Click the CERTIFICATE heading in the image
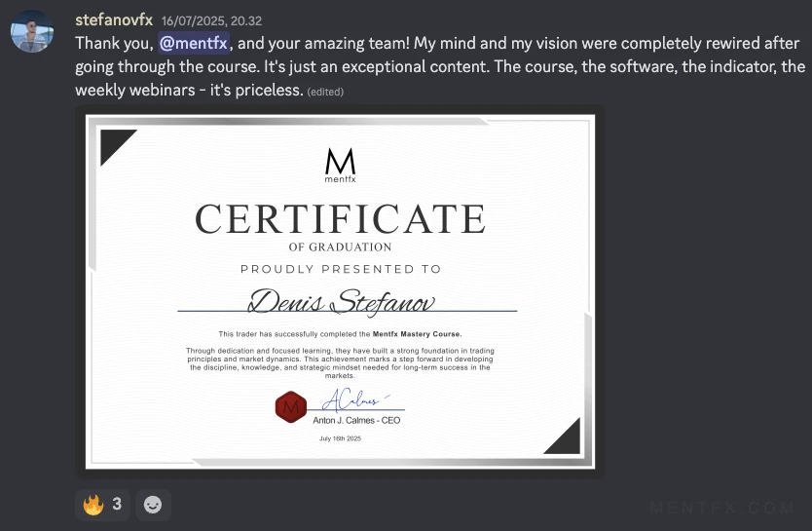Screen dimensions: 812x531 coord(340,219)
